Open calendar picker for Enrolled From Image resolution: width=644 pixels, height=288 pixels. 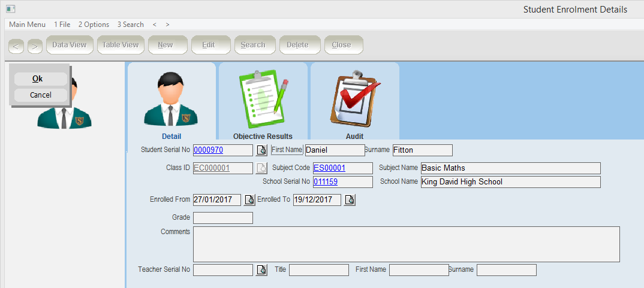tap(249, 200)
